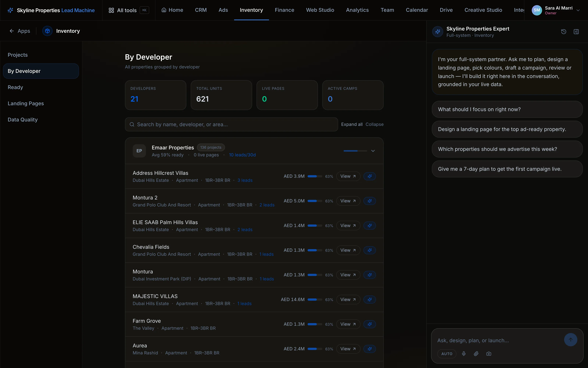Select Landing Pages in the sidebar
Viewport: 588px width, 368px height.
[x=41, y=103]
